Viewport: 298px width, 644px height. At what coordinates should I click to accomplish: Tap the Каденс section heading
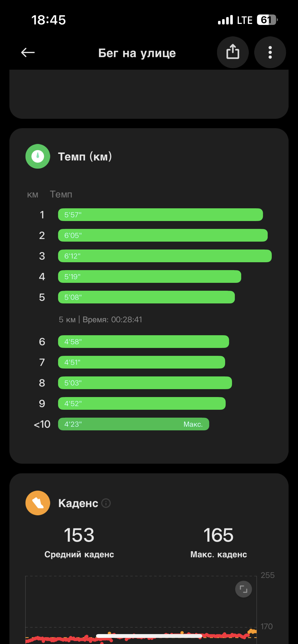[x=78, y=503]
